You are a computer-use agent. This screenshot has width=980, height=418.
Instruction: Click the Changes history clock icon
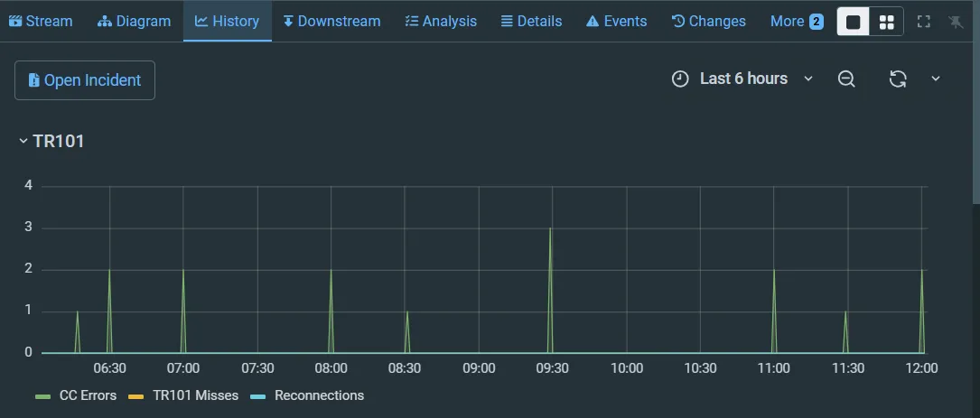pyautogui.click(x=678, y=22)
